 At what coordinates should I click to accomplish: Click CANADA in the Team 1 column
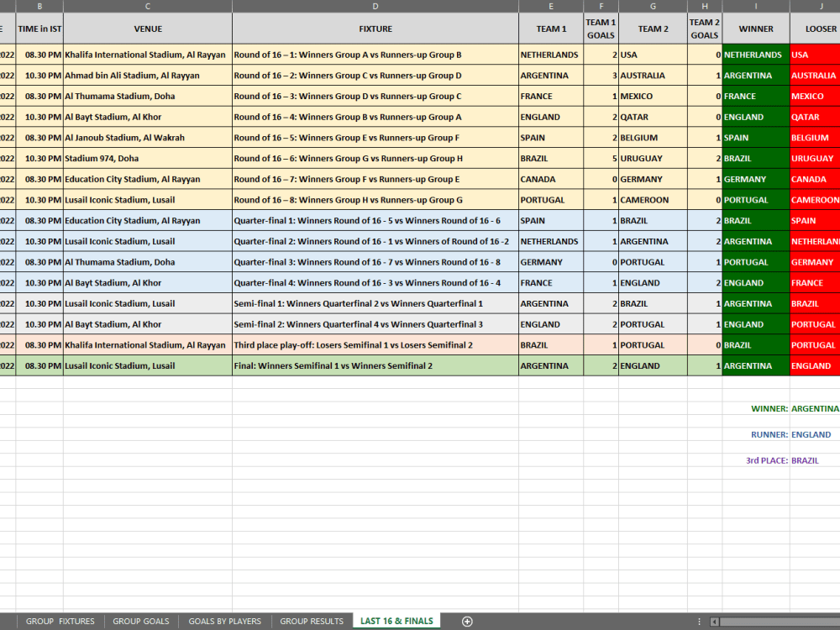click(x=551, y=179)
